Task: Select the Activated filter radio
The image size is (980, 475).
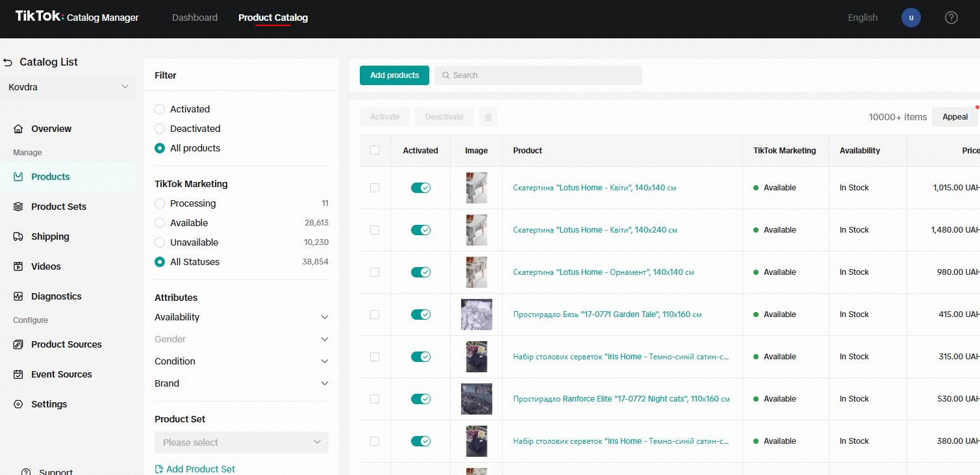Action: (160, 109)
